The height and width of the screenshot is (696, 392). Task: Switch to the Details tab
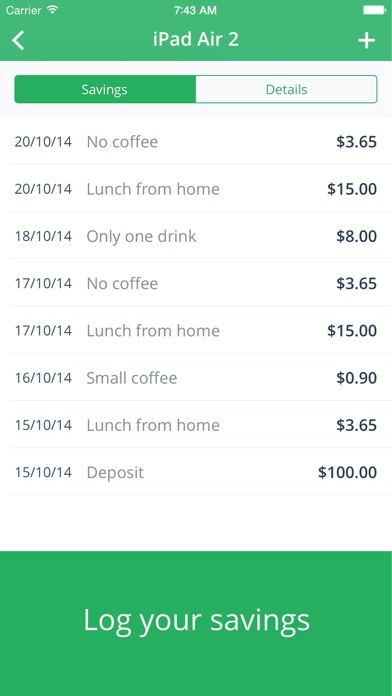click(286, 89)
